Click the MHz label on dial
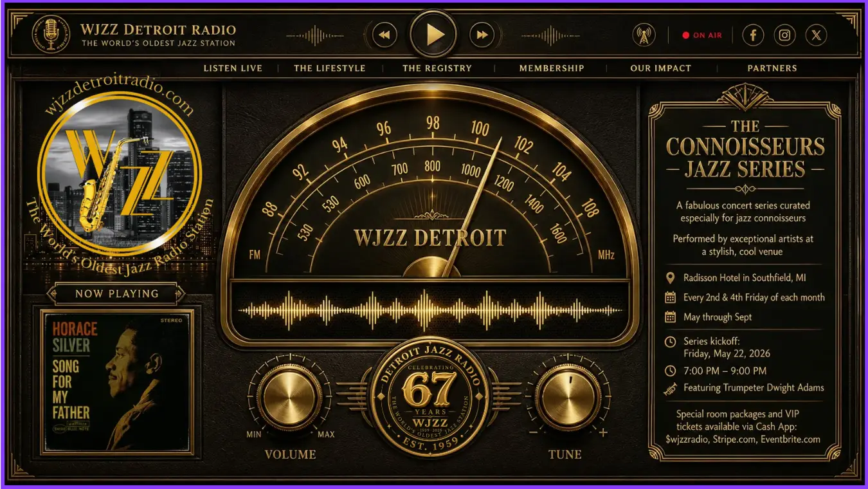Viewport: 868px width, 489px height. pos(606,255)
